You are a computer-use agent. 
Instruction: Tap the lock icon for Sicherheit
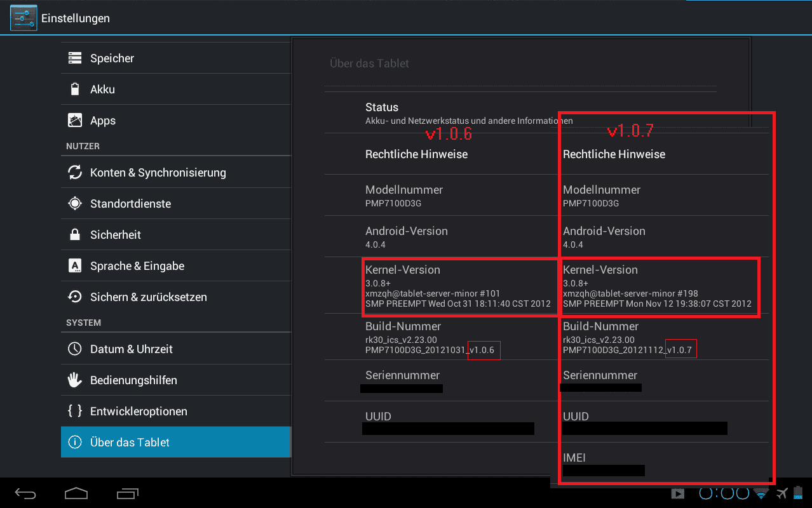(x=75, y=235)
